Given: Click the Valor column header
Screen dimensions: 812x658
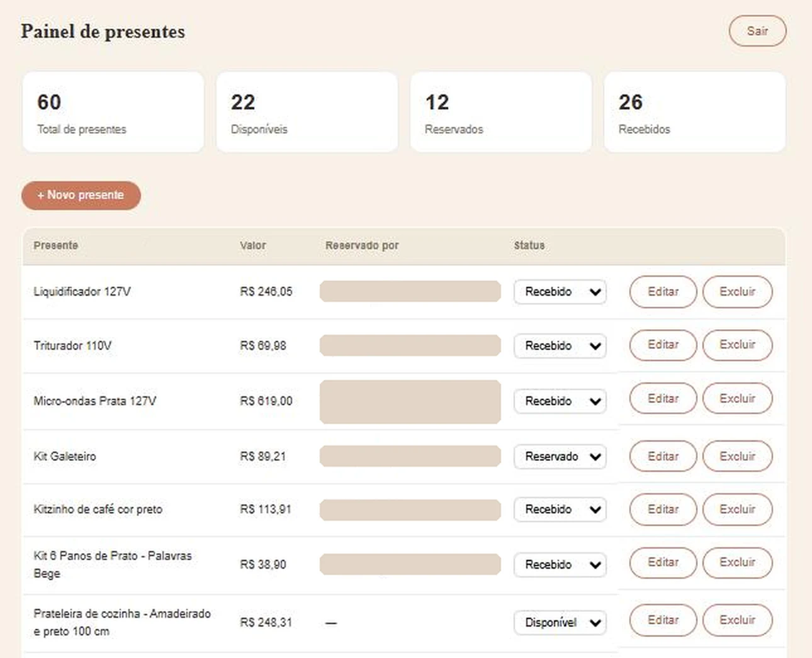Looking at the screenshot, I should 253,245.
